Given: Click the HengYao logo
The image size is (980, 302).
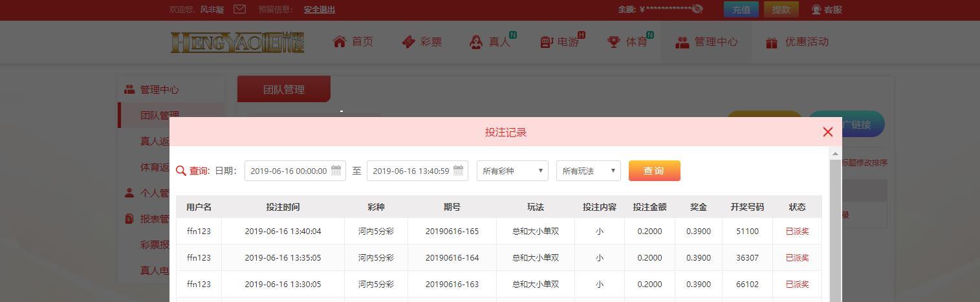Looking at the screenshot, I should 237,42.
